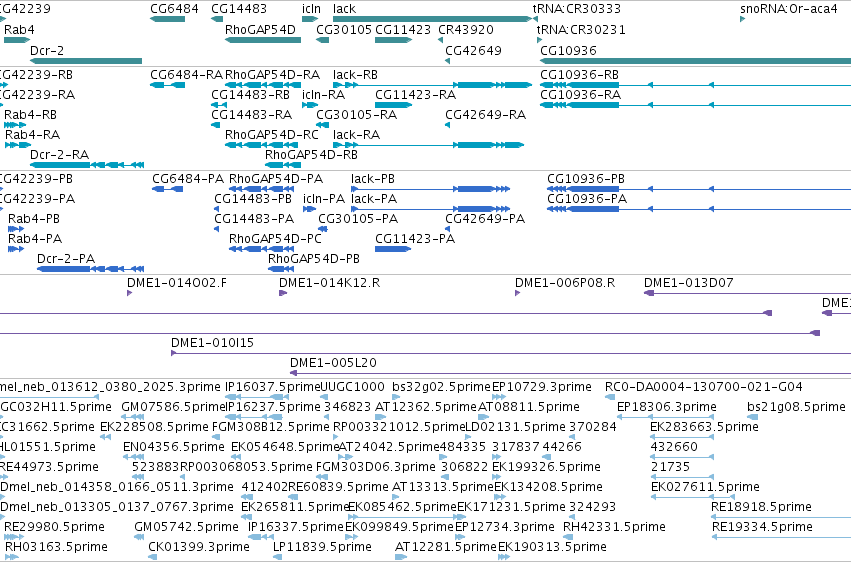Select protein Rab4-PB
The width and height of the screenshot is (851, 562).
pyautogui.click(x=16, y=229)
